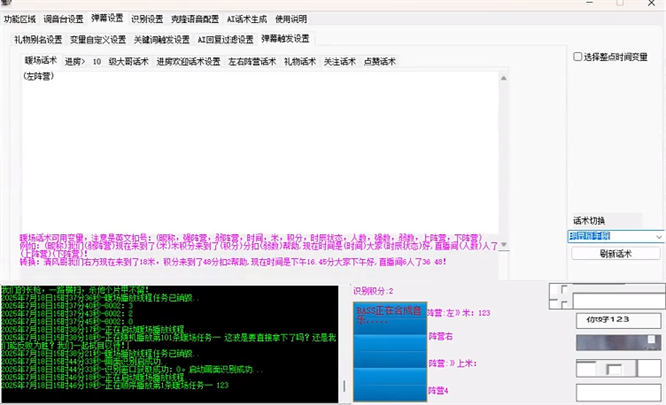Screen dimensions: 666x405
Task: Click the 你好123 text field
Action: (x=618, y=320)
